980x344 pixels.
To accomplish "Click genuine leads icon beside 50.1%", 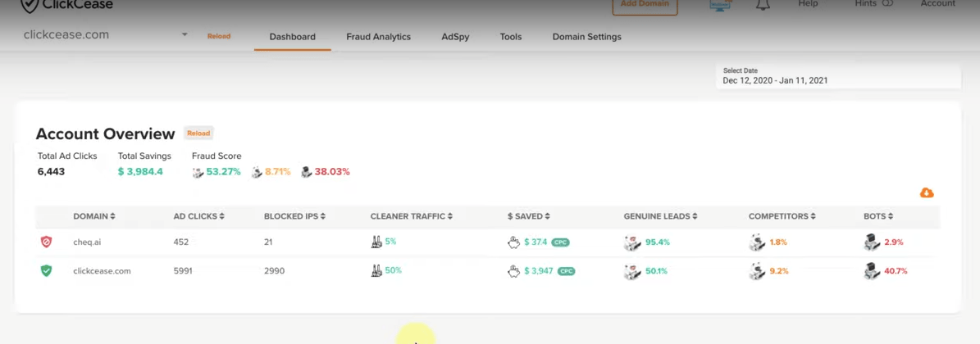I will pyautogui.click(x=632, y=272).
